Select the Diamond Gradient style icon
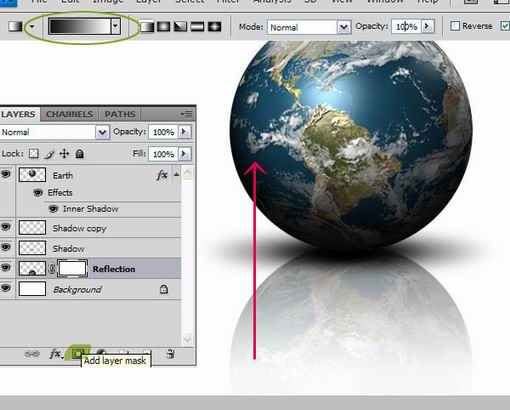510x410 pixels. (214, 27)
